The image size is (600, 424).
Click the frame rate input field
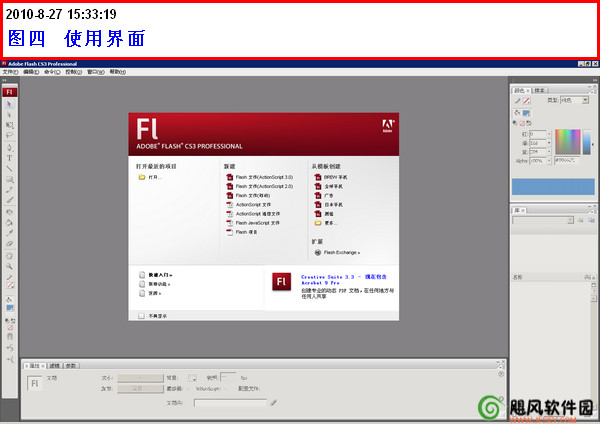pos(228,377)
